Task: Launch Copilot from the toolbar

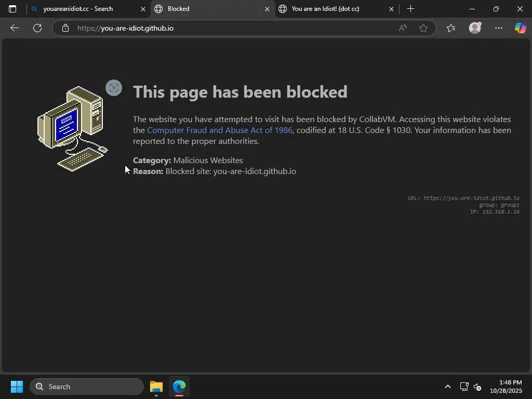Action: [520, 28]
